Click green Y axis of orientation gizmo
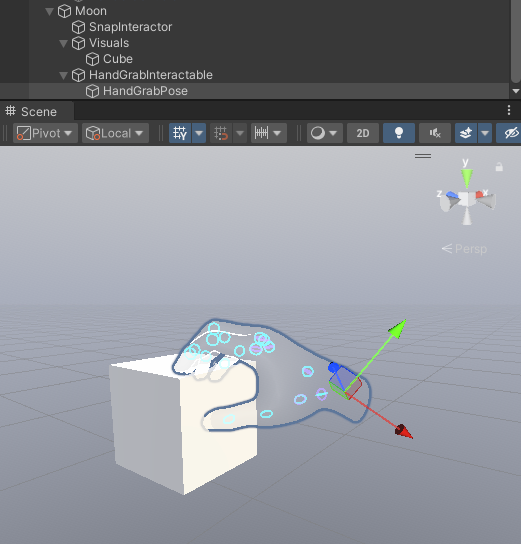The height and width of the screenshot is (544, 521). point(467,178)
